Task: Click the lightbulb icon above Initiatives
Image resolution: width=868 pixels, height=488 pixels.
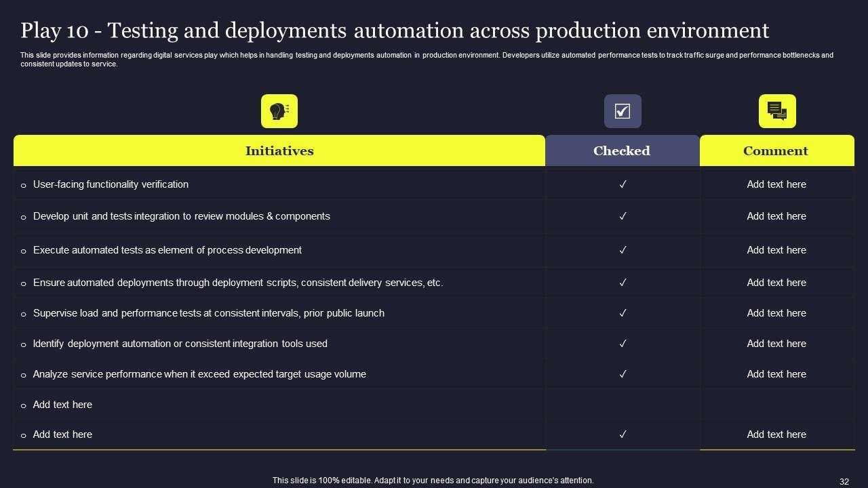Action: (279, 111)
